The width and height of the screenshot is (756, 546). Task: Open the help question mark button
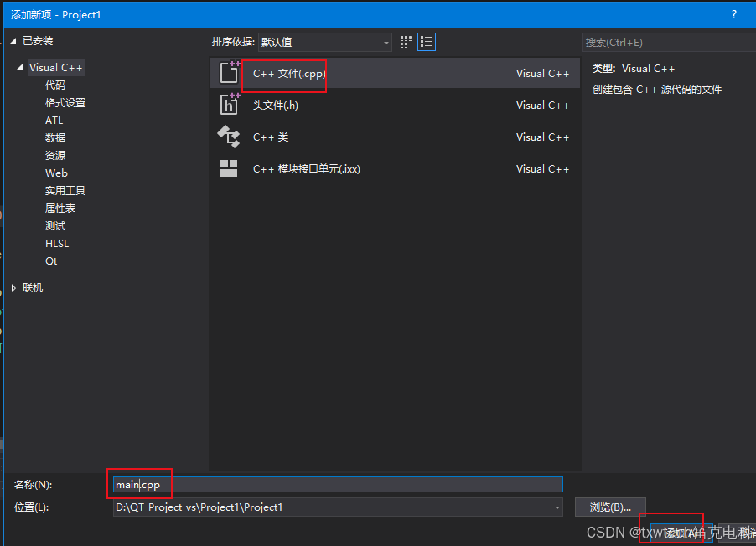(x=734, y=14)
